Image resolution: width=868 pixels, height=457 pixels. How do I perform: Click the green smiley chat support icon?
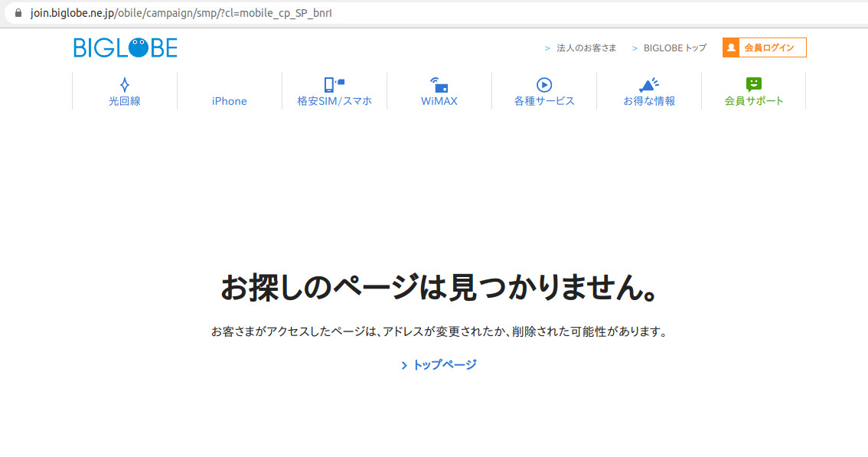(754, 84)
